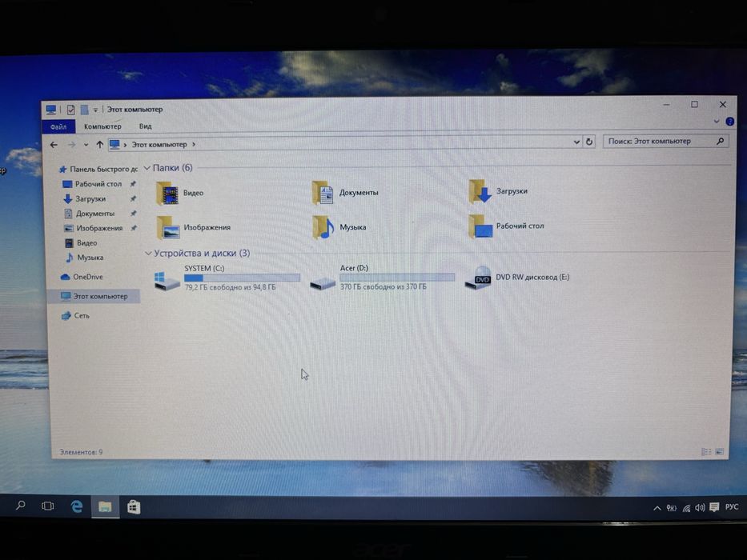Switch to details view icon in status bar

pos(706,452)
